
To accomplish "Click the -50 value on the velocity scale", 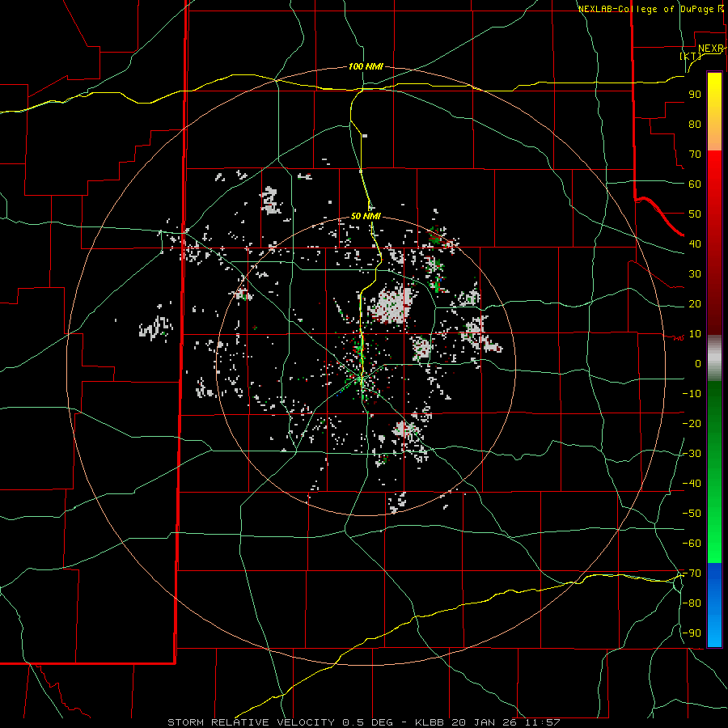I will click(692, 514).
